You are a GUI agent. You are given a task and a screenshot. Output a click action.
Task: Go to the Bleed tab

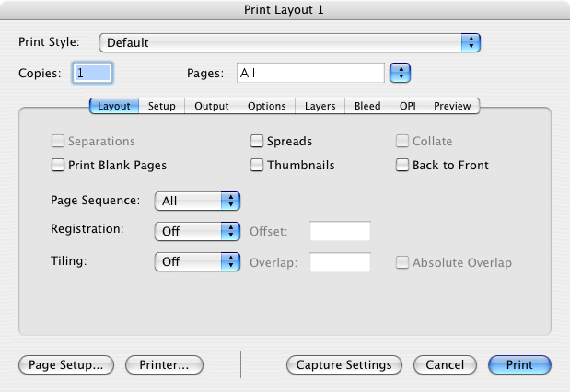coord(367,106)
